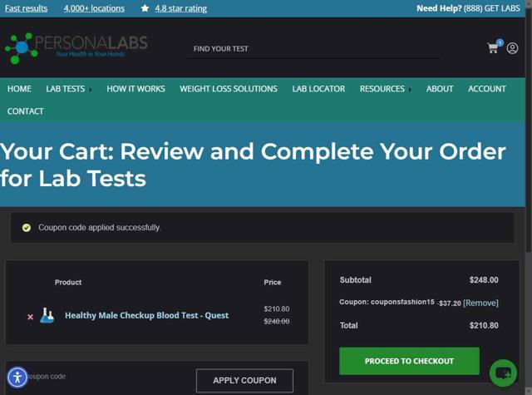The width and height of the screenshot is (532, 395).
Task: Remove the couponsfashion15 coupon
Action: click(x=480, y=303)
